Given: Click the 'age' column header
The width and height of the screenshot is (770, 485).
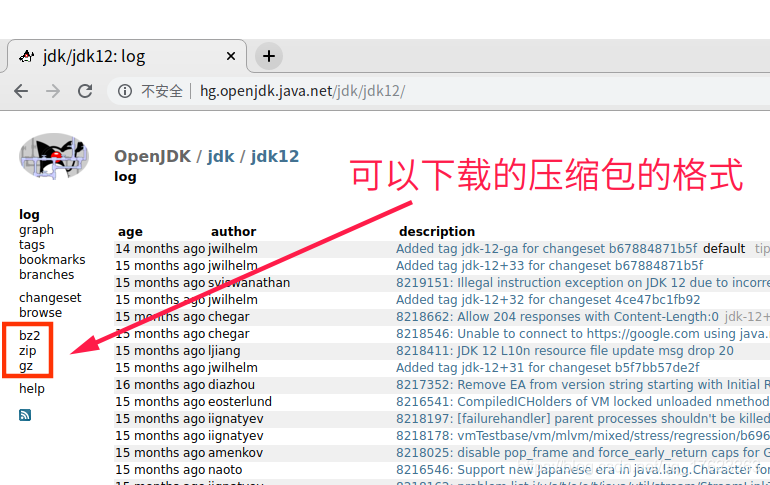Looking at the screenshot, I should pyautogui.click(x=130, y=232).
